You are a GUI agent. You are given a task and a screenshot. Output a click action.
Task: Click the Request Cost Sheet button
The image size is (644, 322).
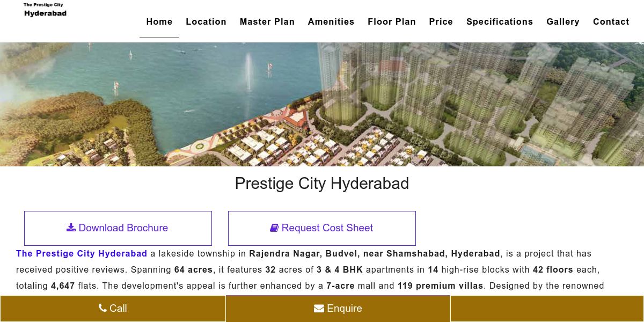point(322,228)
